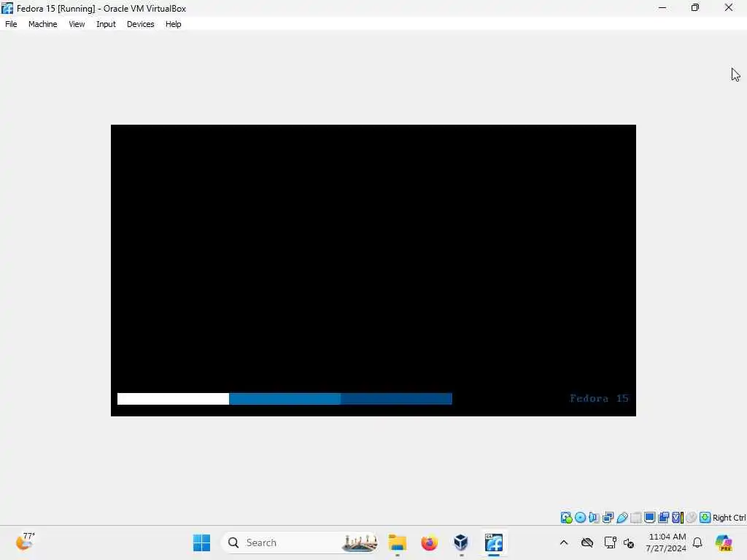Open File Explorer from the taskbar
Viewport: 747px width, 560px height.
tap(397, 542)
